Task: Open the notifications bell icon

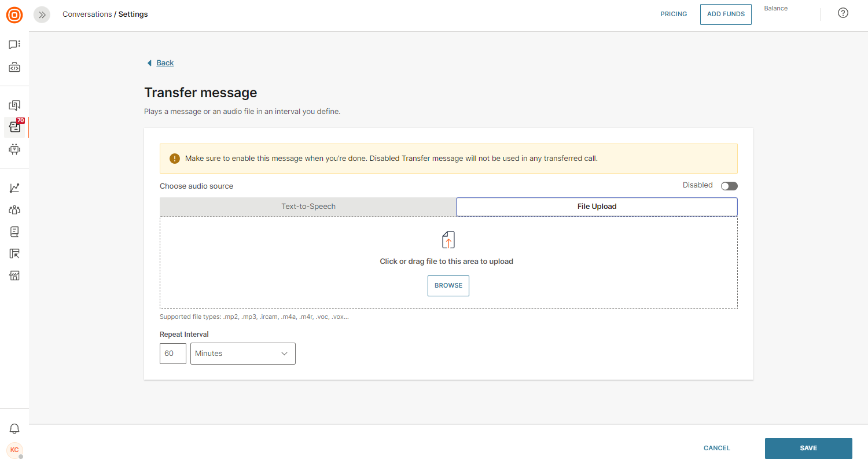Action: coord(14,429)
